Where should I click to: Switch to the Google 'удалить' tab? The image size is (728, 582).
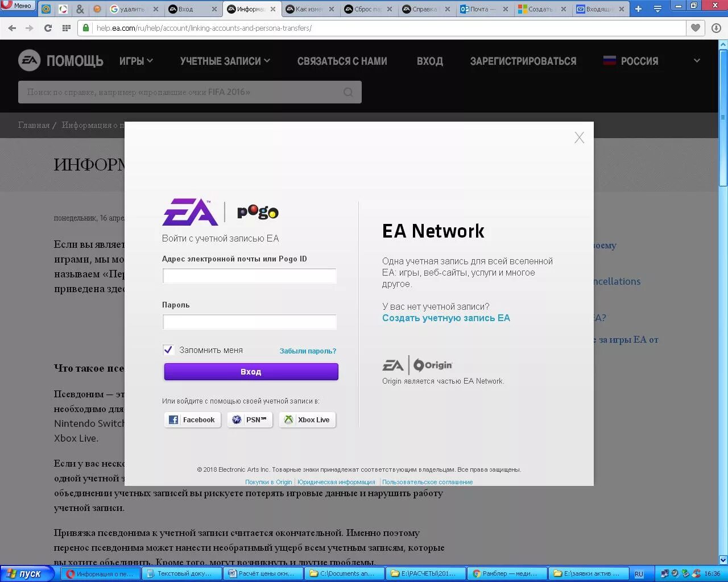point(134,9)
